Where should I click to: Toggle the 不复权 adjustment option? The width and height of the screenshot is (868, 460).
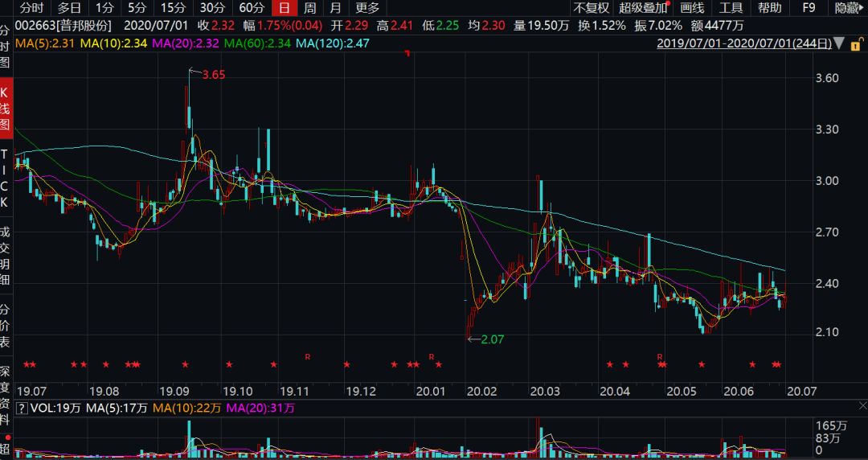[x=592, y=8]
